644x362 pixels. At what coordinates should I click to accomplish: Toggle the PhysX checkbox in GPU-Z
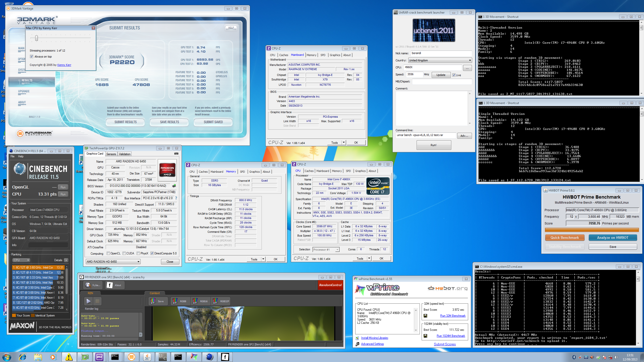tap(138, 253)
